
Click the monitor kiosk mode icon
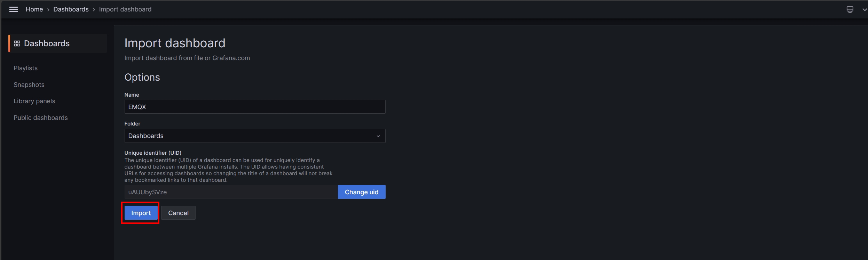tap(850, 9)
